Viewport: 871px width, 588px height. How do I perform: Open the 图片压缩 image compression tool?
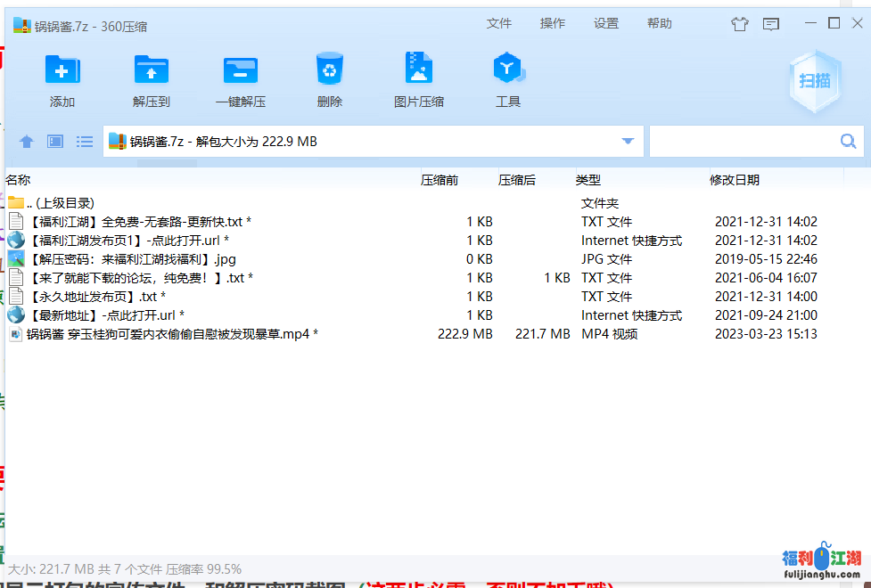(418, 78)
